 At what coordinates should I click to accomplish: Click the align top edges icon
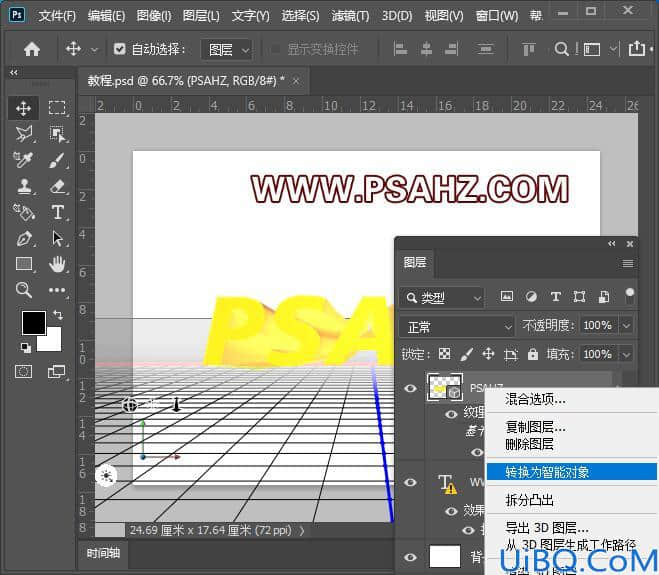point(528,49)
